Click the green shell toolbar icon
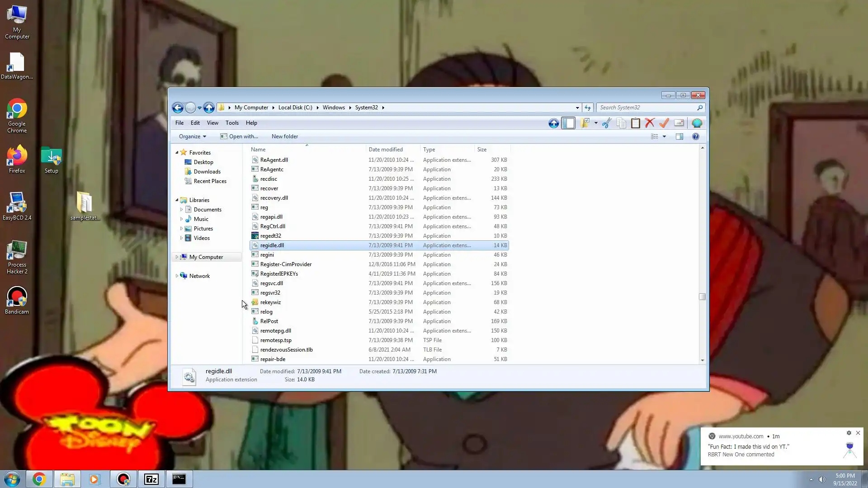 [697, 123]
